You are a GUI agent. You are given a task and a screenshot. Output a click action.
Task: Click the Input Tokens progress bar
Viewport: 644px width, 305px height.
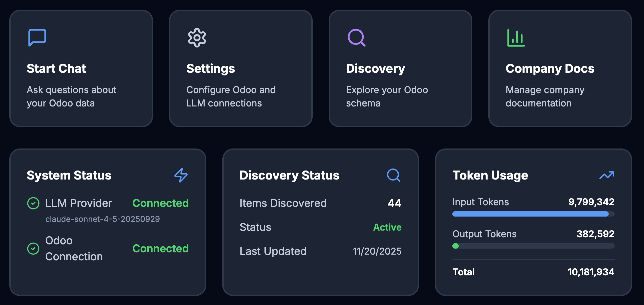tap(533, 214)
